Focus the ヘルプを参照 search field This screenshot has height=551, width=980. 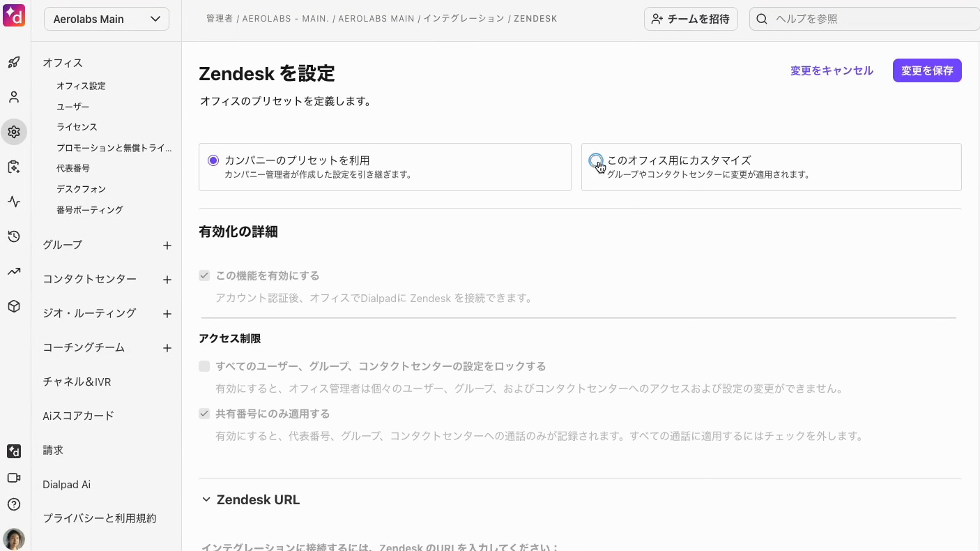(864, 19)
